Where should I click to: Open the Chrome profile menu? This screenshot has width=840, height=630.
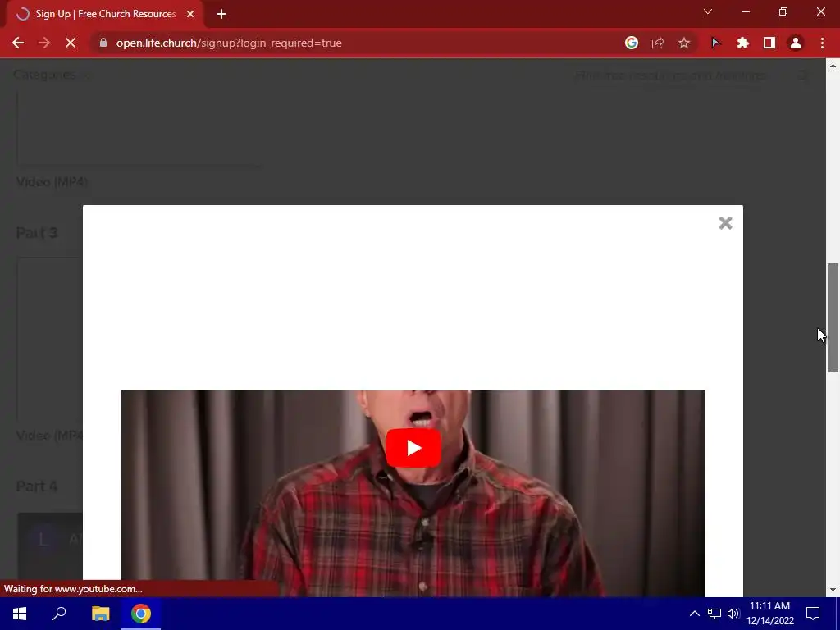coord(796,43)
